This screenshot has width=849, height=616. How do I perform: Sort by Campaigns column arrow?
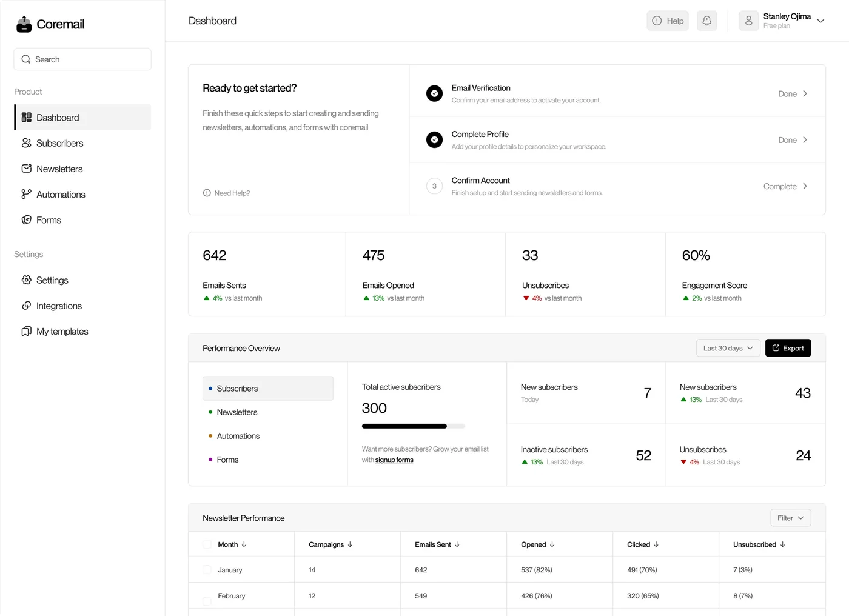pos(350,544)
